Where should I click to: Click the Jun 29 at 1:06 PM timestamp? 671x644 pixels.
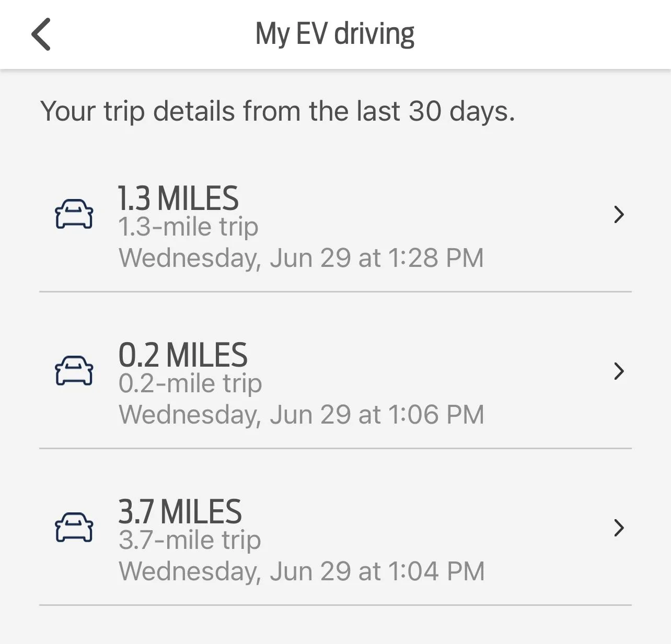[301, 415]
